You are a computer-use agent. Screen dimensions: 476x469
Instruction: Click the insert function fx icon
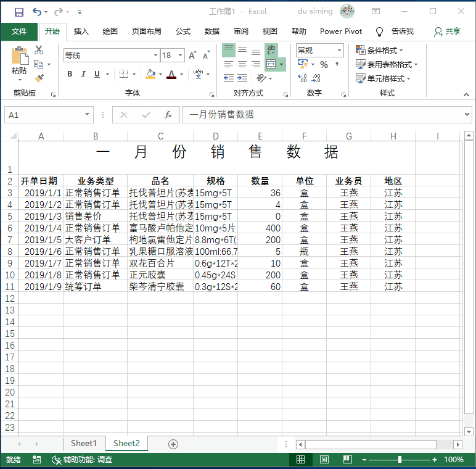[168, 115]
